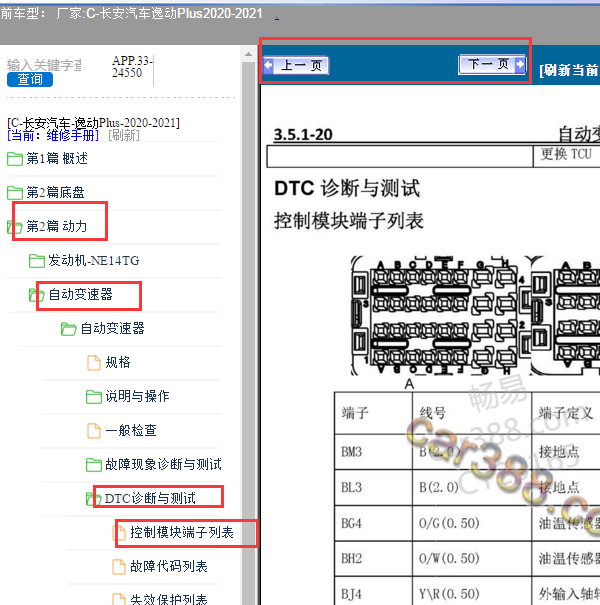
Task: Select the BH2 terminal cell
Action: coord(373,558)
